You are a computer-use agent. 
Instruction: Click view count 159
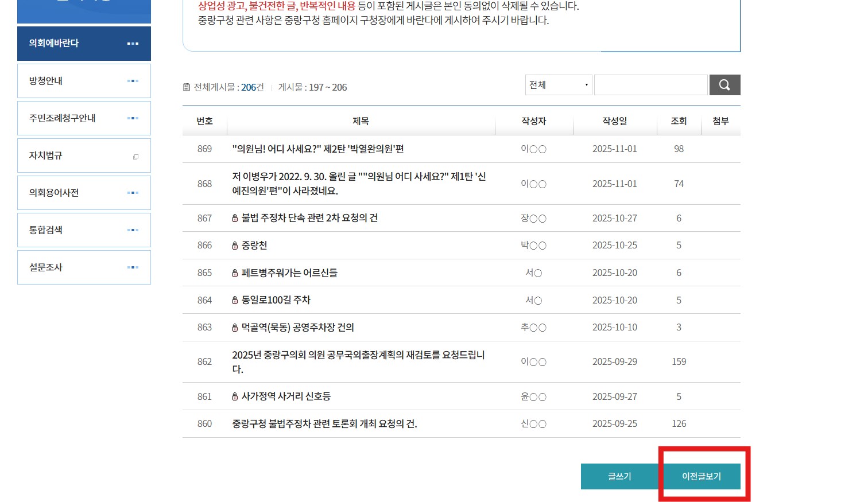(679, 362)
